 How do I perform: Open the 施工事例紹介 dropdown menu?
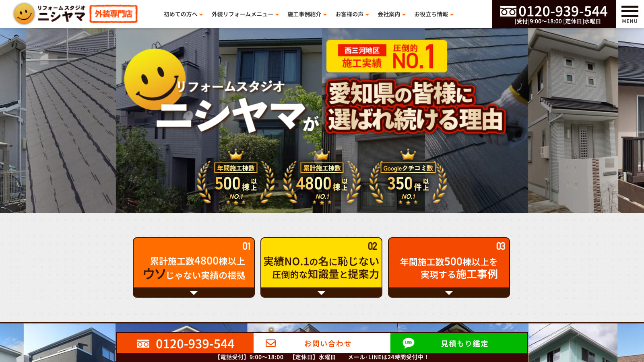click(307, 14)
